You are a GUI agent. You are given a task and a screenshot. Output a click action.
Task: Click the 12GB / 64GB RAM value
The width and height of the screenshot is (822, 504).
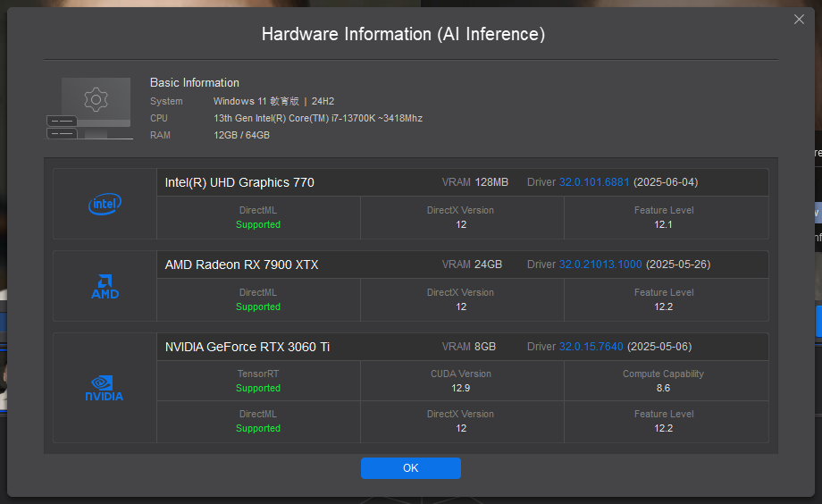241,135
